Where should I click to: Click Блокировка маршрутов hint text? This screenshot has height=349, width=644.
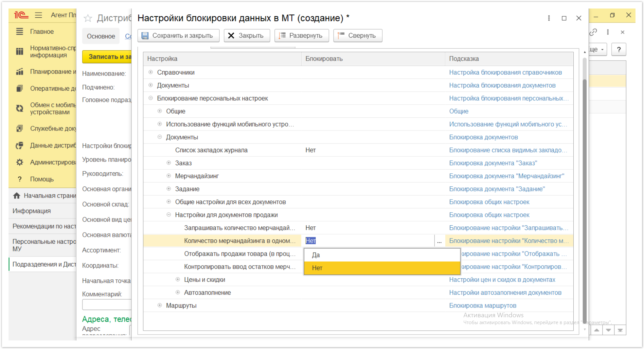point(483,305)
